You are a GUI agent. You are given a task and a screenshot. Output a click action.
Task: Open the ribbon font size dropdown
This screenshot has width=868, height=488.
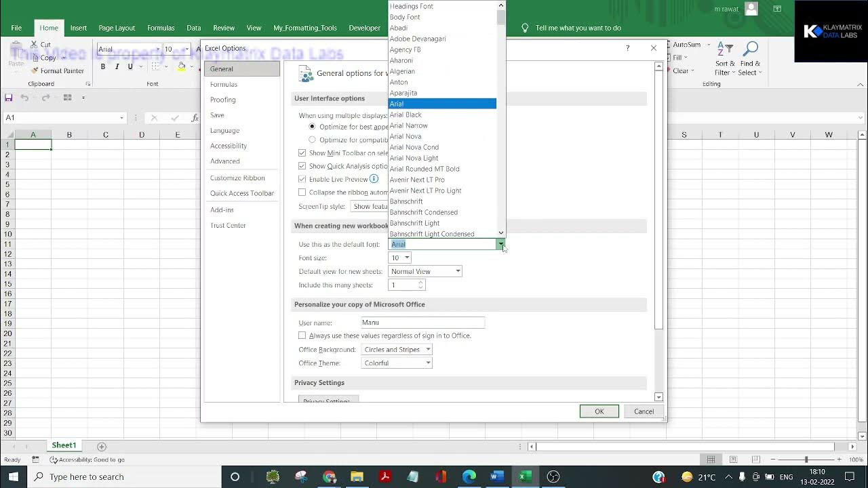coord(186,49)
